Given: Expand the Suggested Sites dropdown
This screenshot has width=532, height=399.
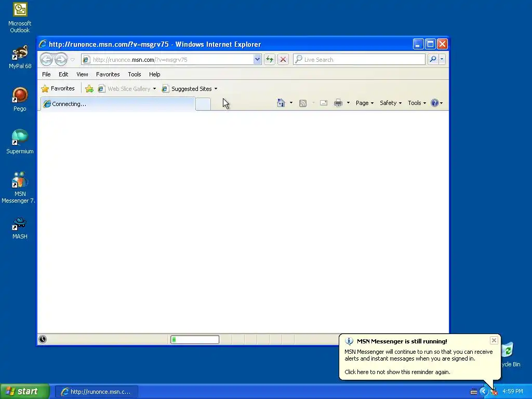Looking at the screenshot, I should click(x=216, y=89).
